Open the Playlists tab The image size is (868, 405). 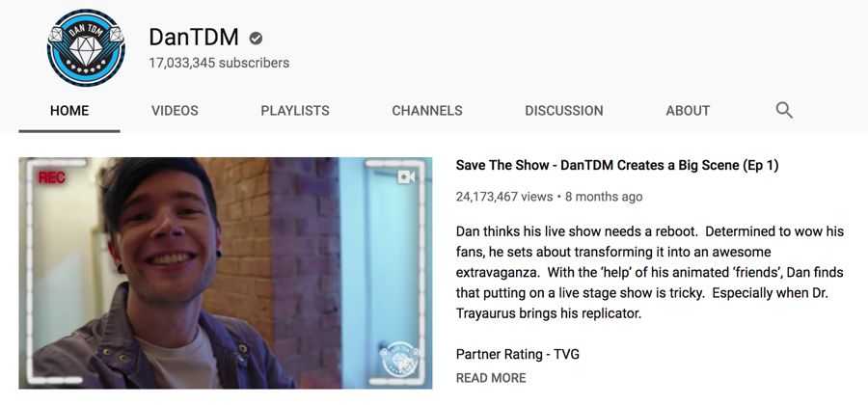pos(295,111)
